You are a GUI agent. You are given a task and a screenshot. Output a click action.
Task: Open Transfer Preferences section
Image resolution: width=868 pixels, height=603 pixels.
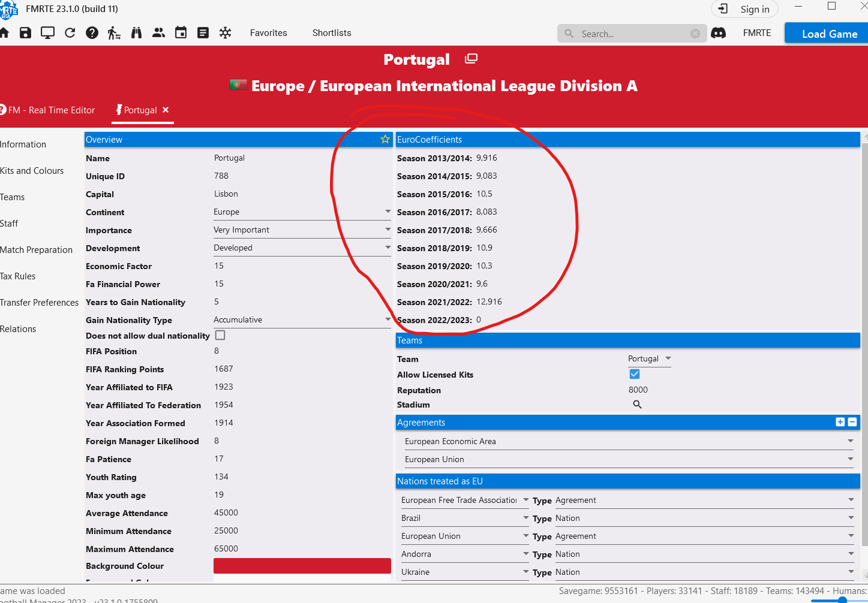coord(39,303)
